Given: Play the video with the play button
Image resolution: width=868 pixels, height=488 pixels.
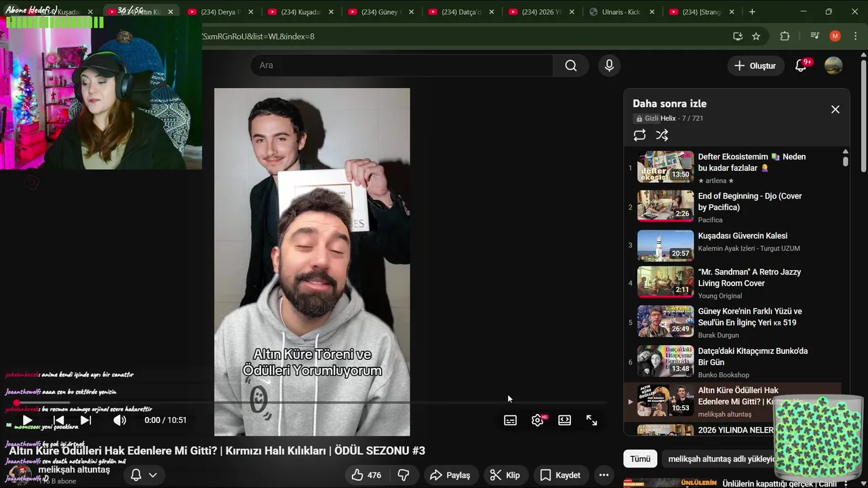Looking at the screenshot, I should click(x=27, y=420).
